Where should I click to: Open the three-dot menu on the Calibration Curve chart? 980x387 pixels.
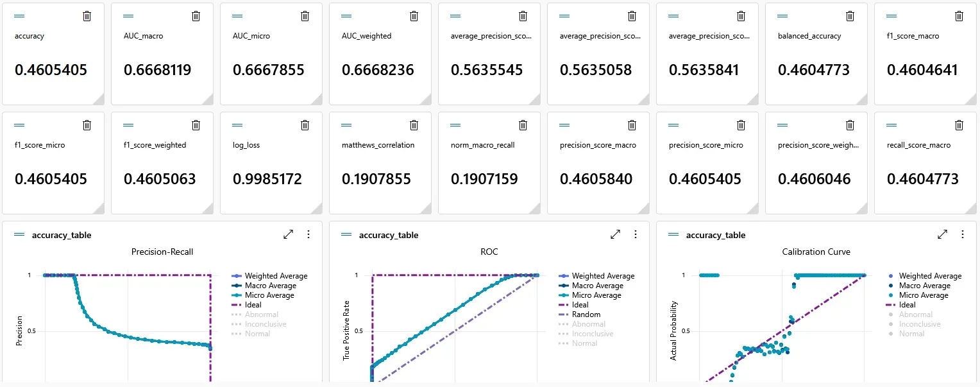(x=963, y=234)
